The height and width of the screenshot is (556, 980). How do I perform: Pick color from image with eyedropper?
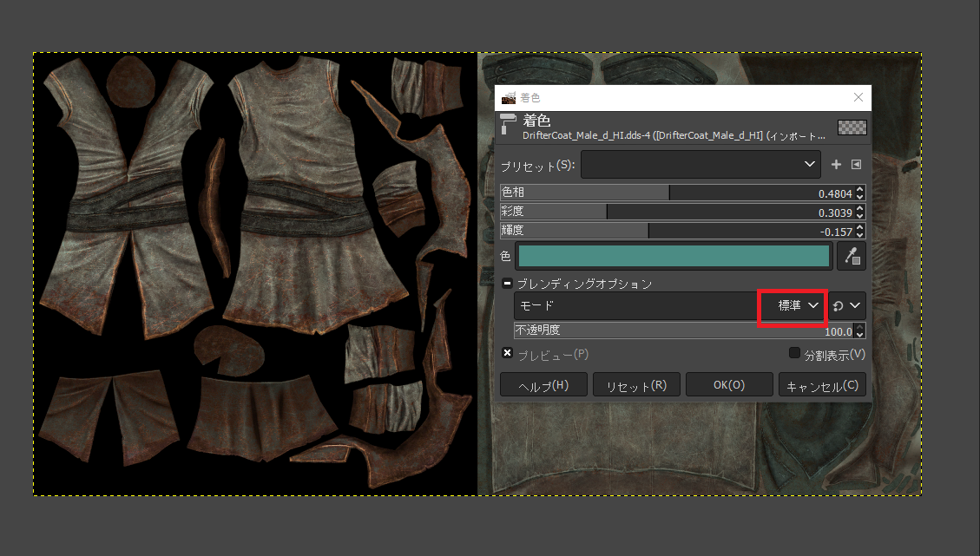852,256
